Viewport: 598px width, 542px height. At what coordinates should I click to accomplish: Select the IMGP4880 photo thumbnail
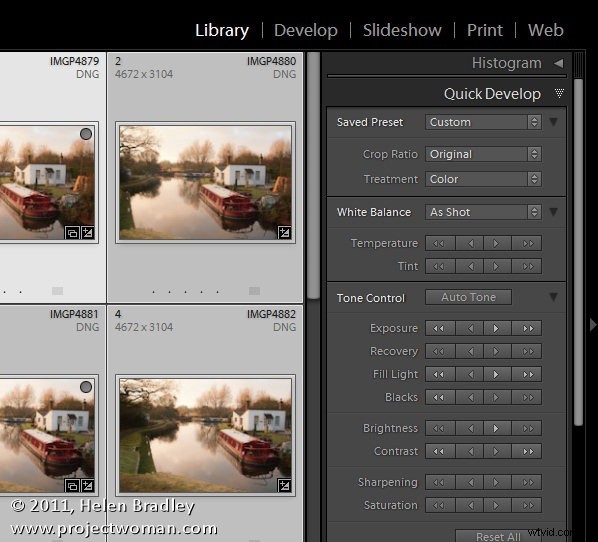tap(206, 182)
